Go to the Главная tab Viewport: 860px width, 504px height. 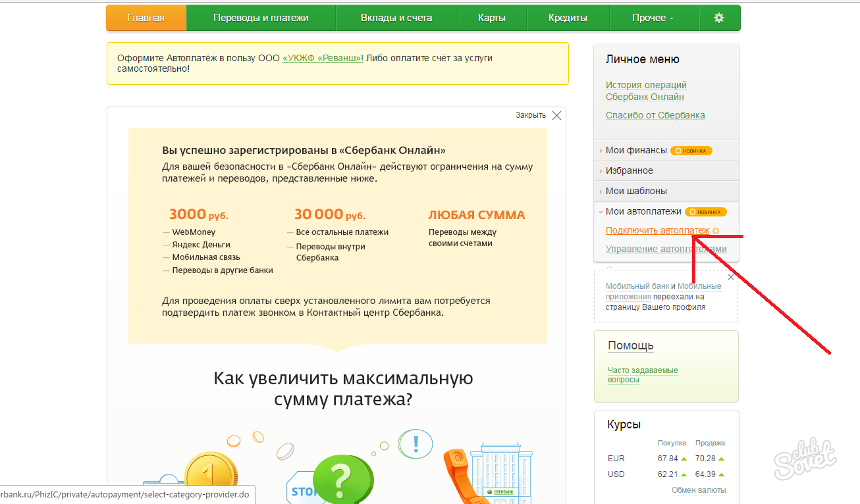[146, 18]
